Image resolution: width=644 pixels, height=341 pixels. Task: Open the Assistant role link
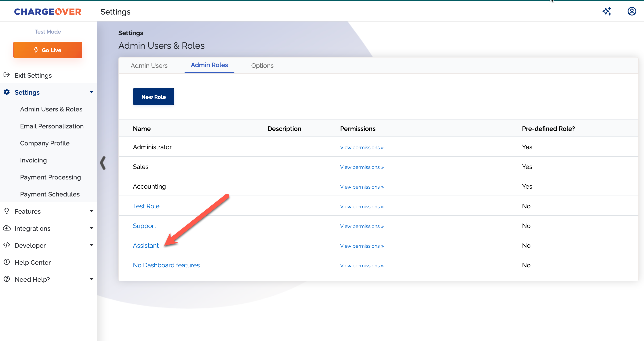click(x=146, y=246)
